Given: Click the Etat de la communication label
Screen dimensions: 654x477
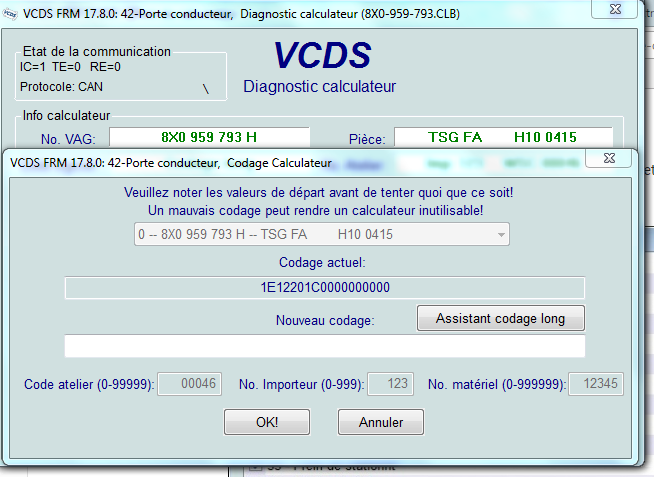Looking at the screenshot, I should tap(97, 52).
